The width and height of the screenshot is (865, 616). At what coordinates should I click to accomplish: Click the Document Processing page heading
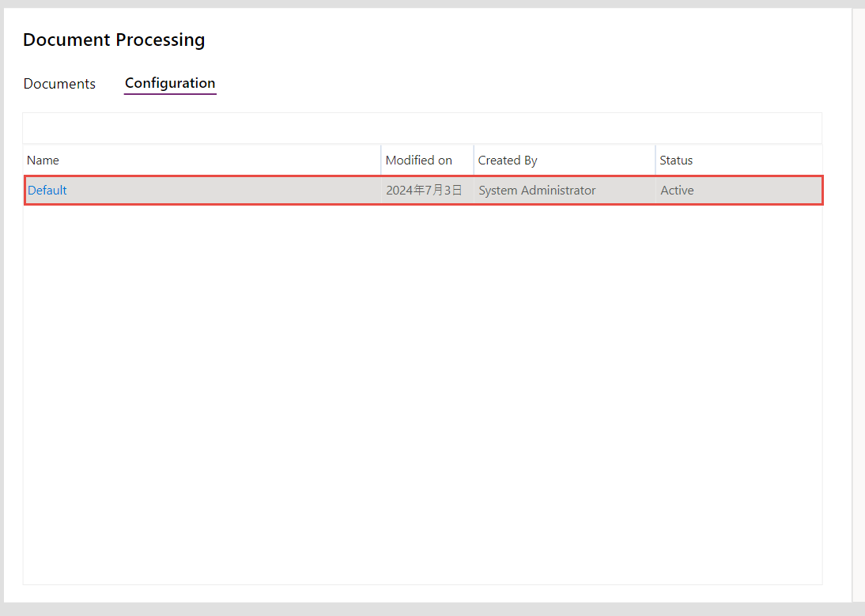pyautogui.click(x=114, y=40)
